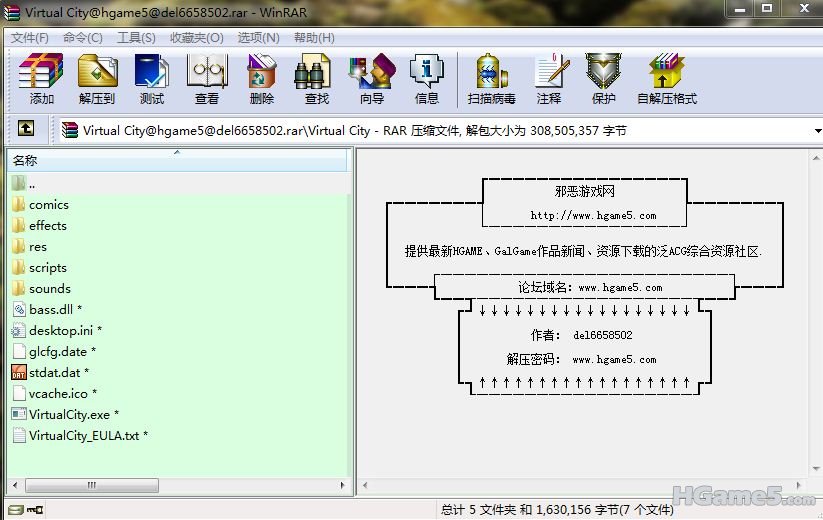Click the key icon in status bar
823x520 pixels.
[x=35, y=509]
